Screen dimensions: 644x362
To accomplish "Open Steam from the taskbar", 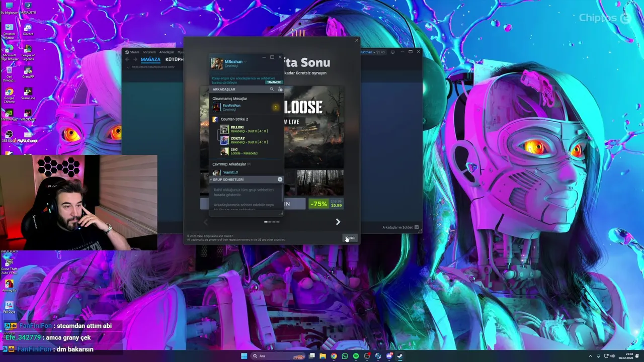I will (x=400, y=356).
